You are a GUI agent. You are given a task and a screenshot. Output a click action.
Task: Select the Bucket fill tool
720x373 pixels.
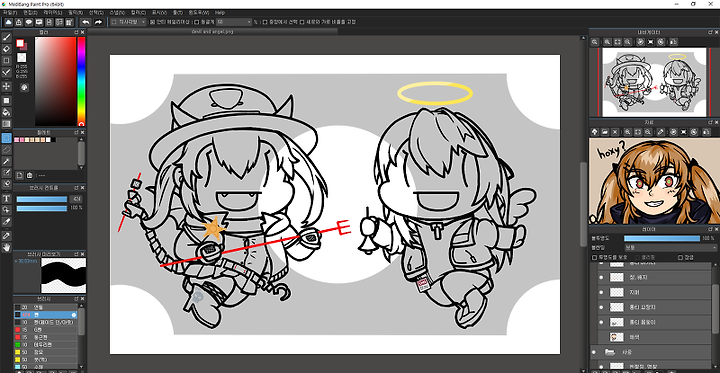tap(6, 112)
